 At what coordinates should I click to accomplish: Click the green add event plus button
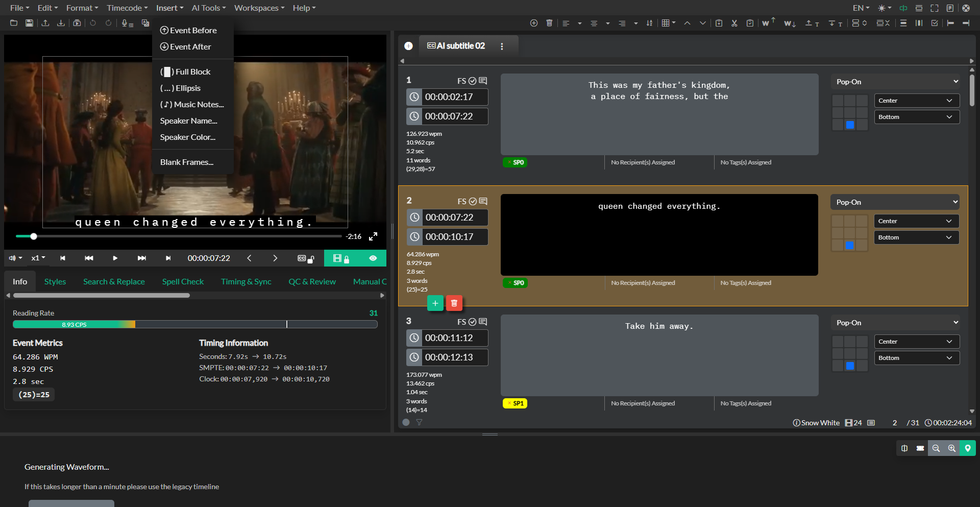click(x=435, y=303)
